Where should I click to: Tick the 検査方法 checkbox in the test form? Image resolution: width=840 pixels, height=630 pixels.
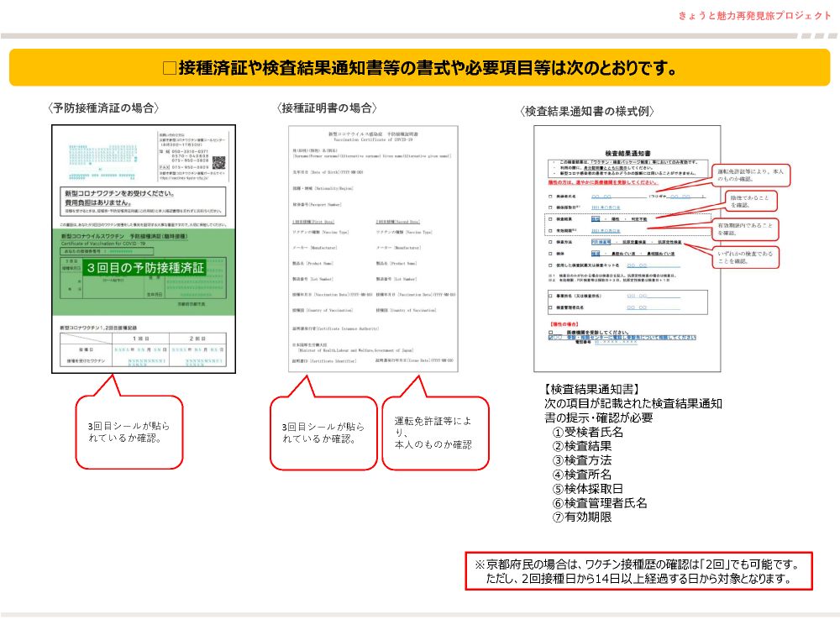click(x=550, y=242)
